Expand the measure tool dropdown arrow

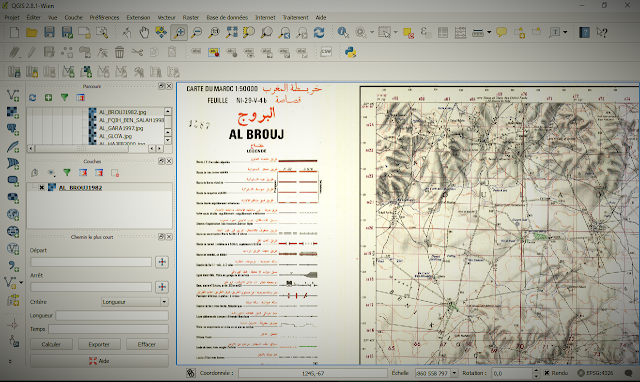(x=489, y=32)
